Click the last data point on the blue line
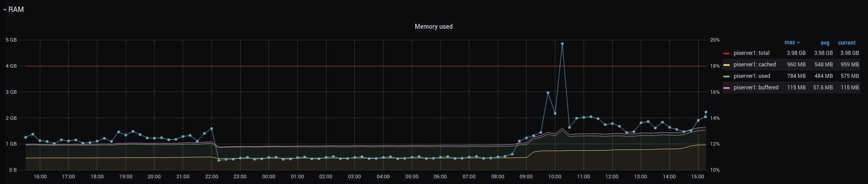 [x=706, y=112]
